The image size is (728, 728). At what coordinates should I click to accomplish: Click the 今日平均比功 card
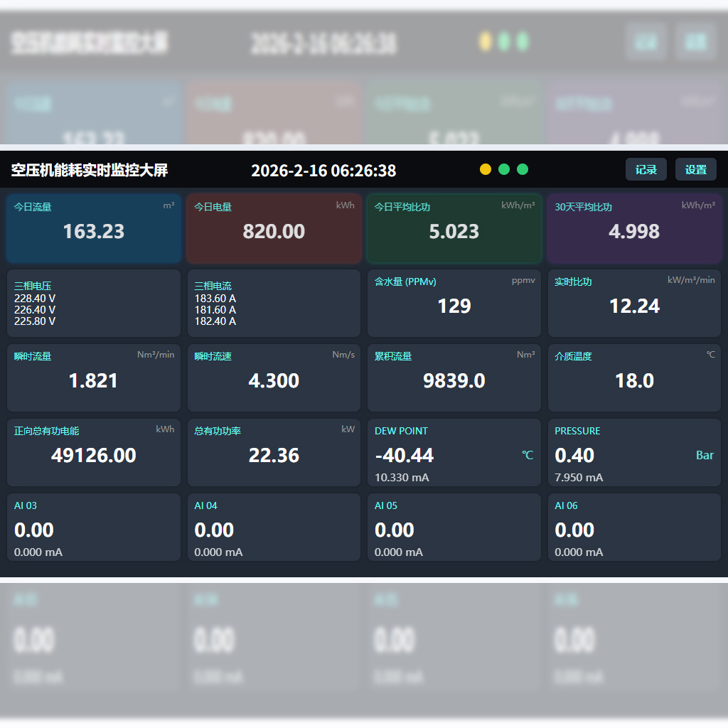tap(454, 228)
